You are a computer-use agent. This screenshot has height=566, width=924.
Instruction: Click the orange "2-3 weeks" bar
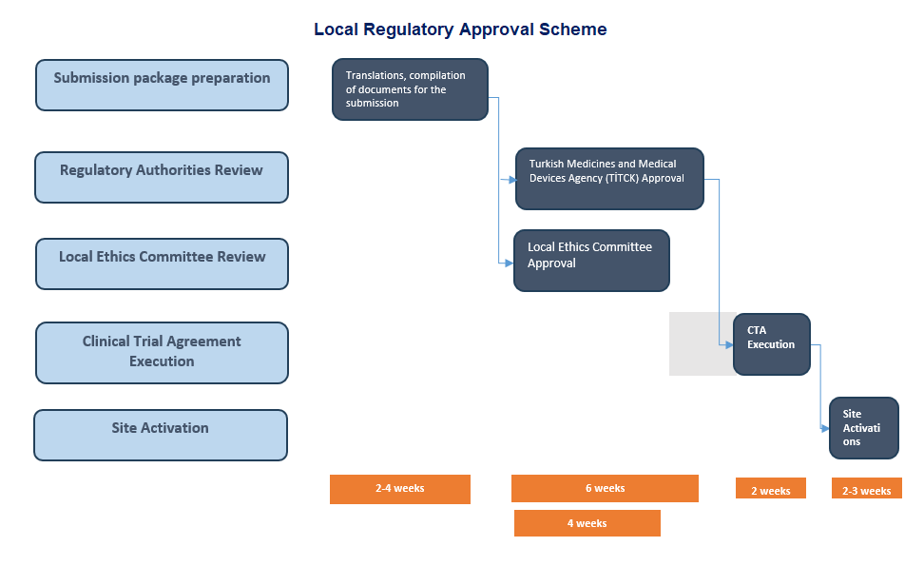click(x=866, y=489)
